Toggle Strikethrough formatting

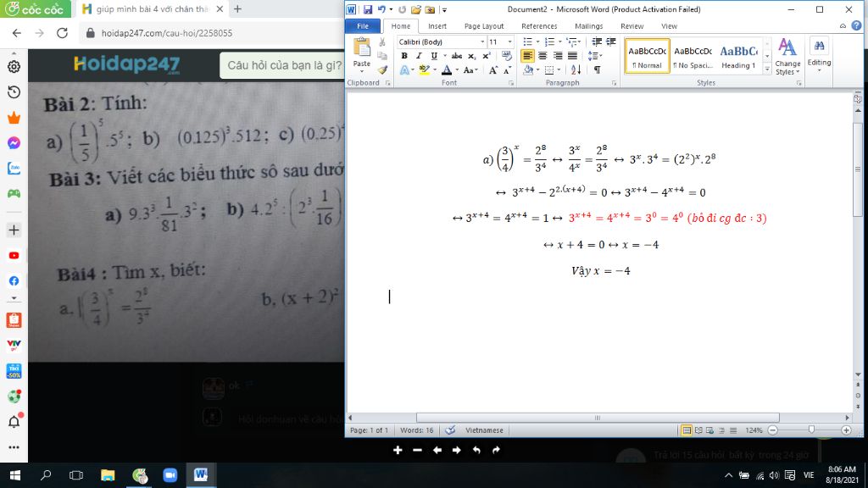(457, 56)
